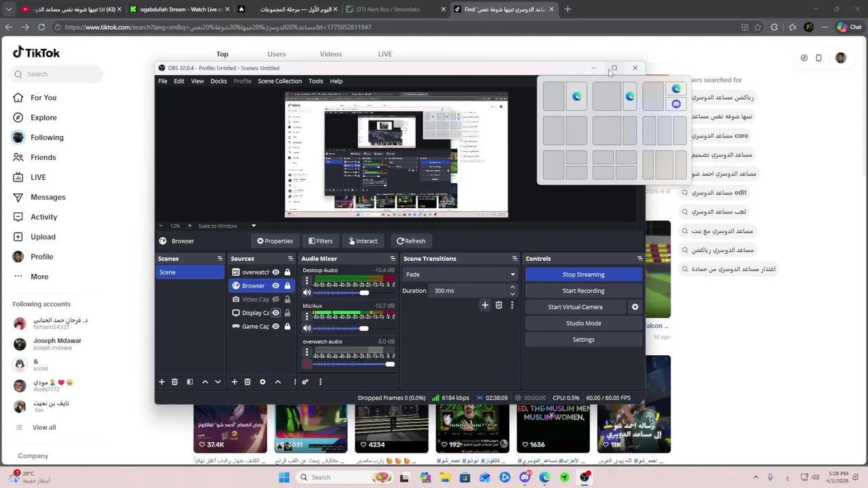This screenshot has height=488, width=868.
Task: Open Scale to Window dropdown arrow
Action: (254, 226)
